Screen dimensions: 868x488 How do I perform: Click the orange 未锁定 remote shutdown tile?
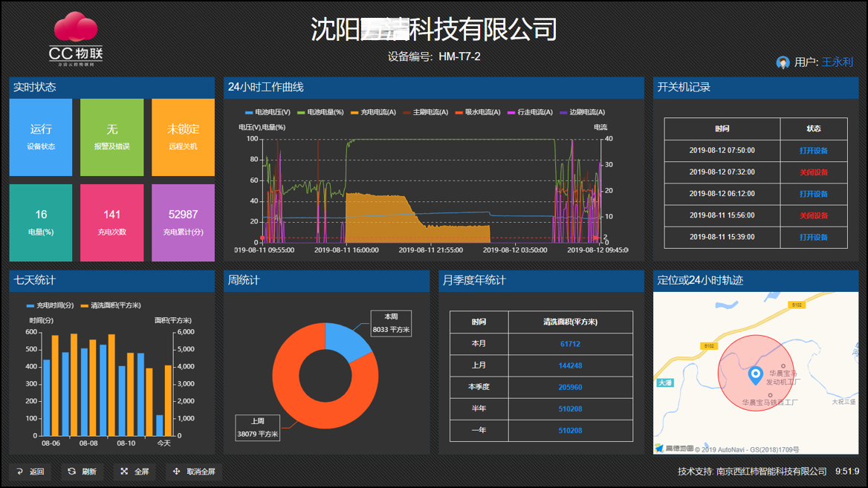(x=183, y=137)
